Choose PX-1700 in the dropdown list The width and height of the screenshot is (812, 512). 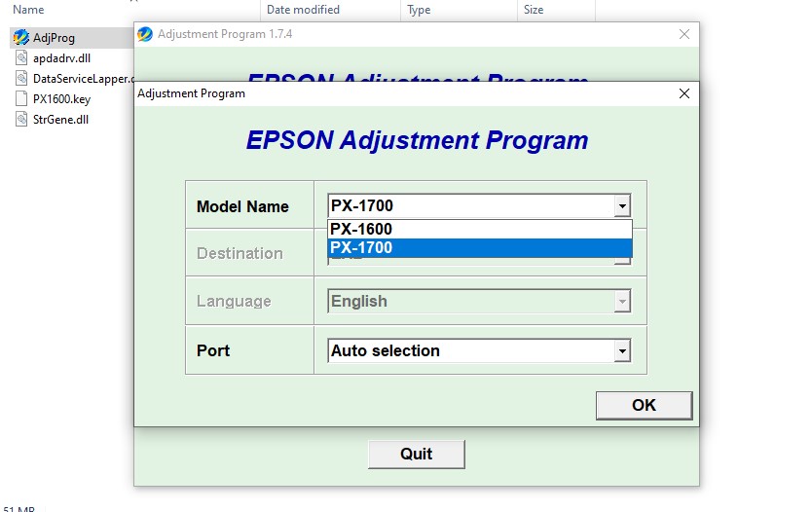[x=480, y=248]
